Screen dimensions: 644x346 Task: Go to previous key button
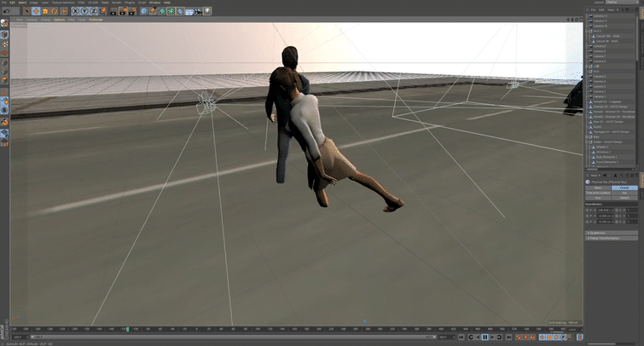click(471, 337)
